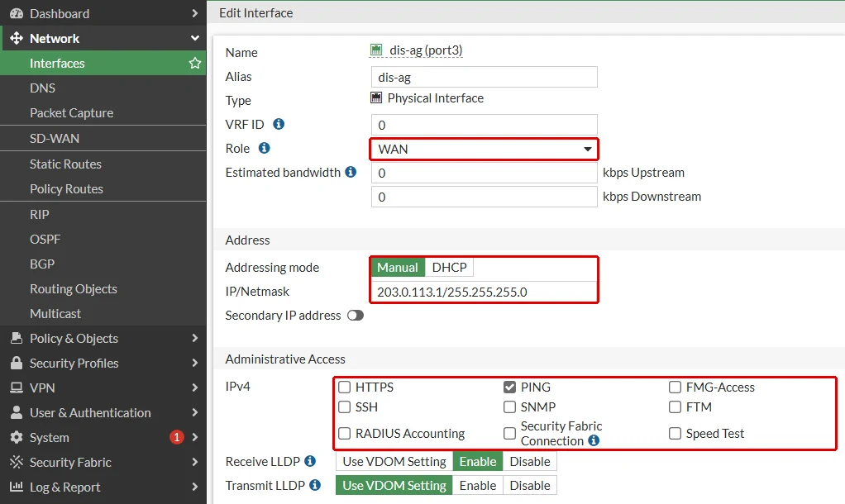Enable the FTM checkbox
The width and height of the screenshot is (845, 504).
[x=676, y=407]
